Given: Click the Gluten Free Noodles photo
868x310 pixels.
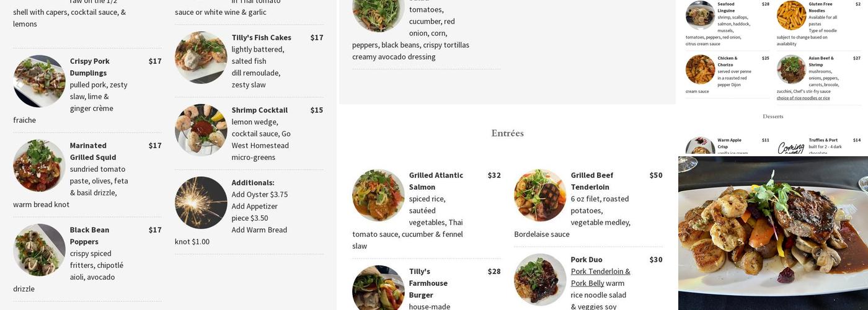Looking at the screenshot, I should coord(791,15).
